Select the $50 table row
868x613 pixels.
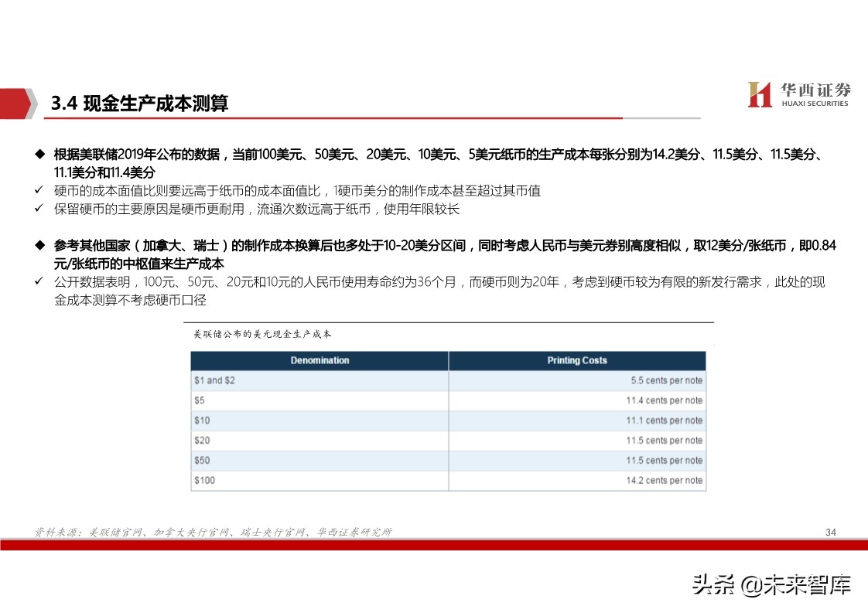pyautogui.click(x=449, y=460)
